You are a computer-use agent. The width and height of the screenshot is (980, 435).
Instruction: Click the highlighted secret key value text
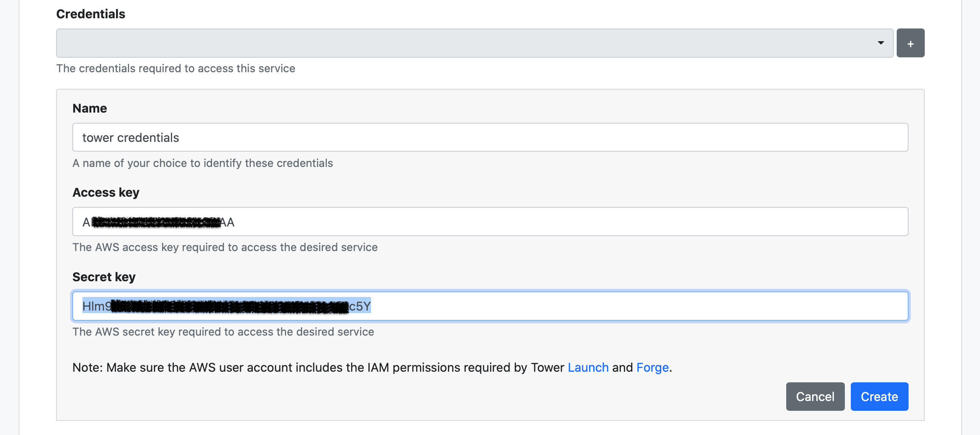click(x=226, y=306)
